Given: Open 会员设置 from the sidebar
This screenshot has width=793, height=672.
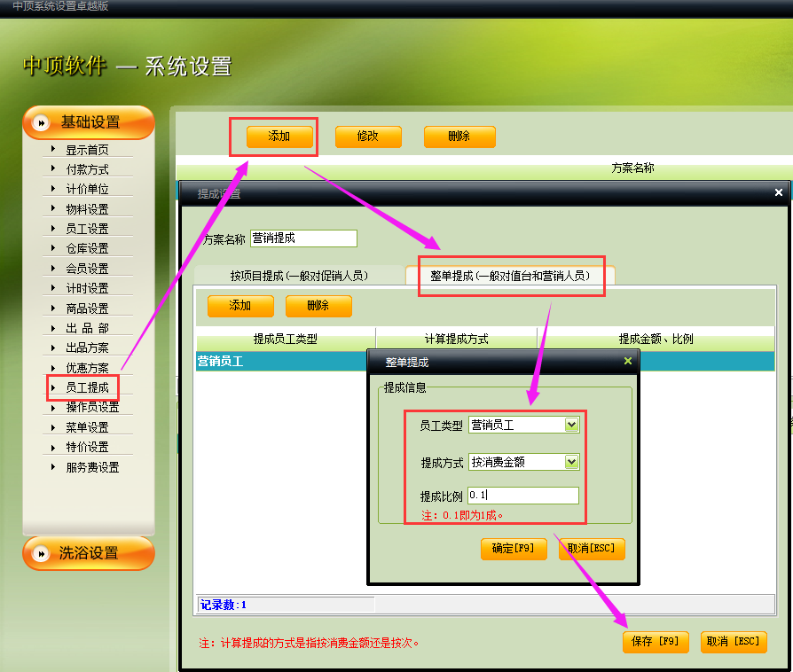Looking at the screenshot, I should (x=87, y=269).
